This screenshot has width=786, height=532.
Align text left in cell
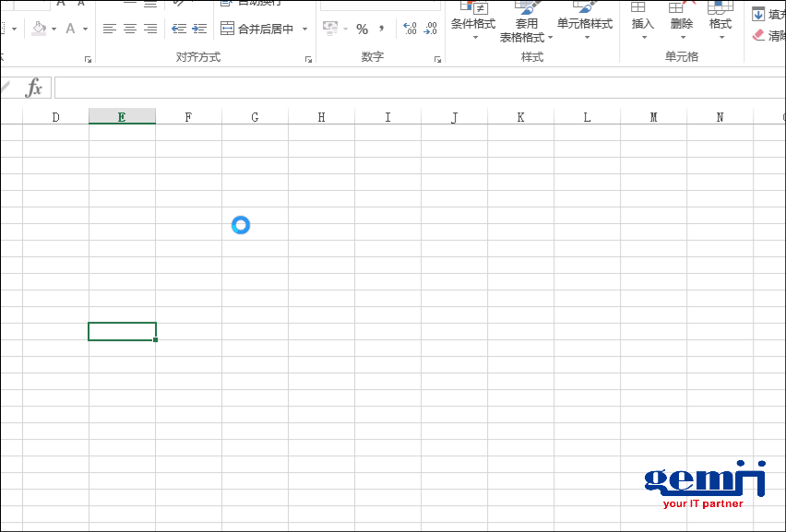click(110, 30)
